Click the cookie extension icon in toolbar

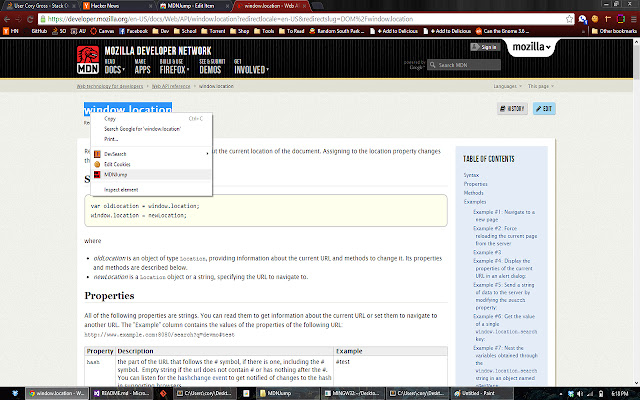point(595,19)
